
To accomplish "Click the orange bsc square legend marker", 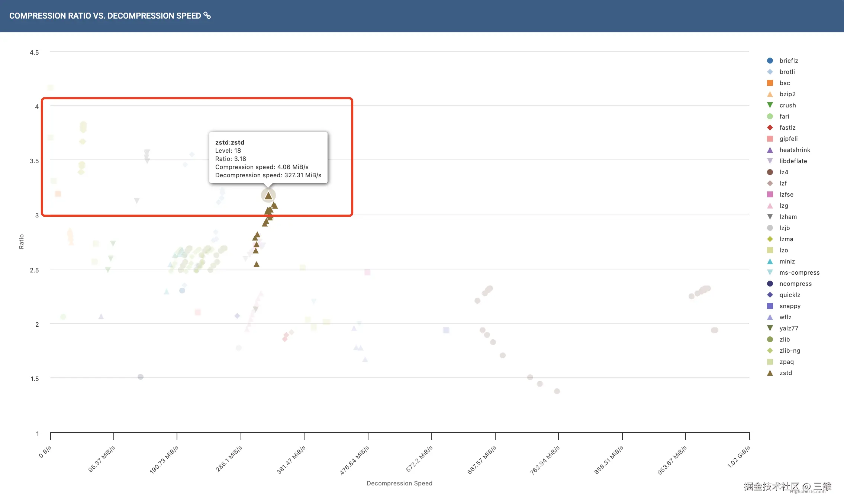I will point(770,83).
